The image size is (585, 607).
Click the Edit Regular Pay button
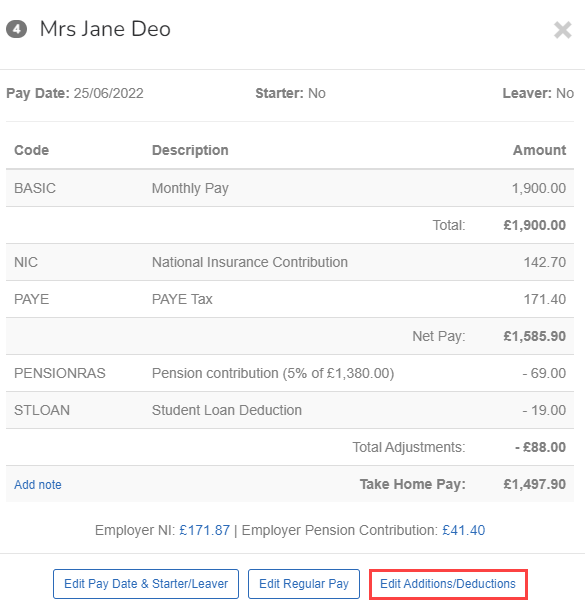pyautogui.click(x=304, y=584)
